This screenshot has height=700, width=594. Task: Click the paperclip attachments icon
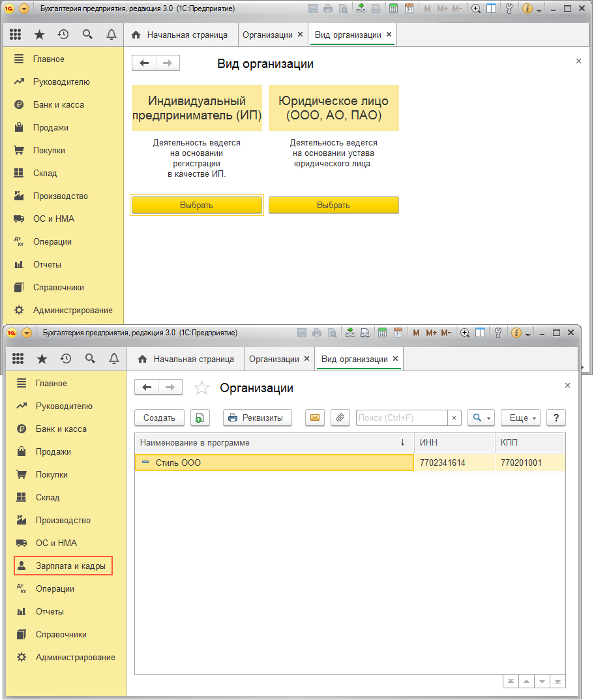(339, 418)
